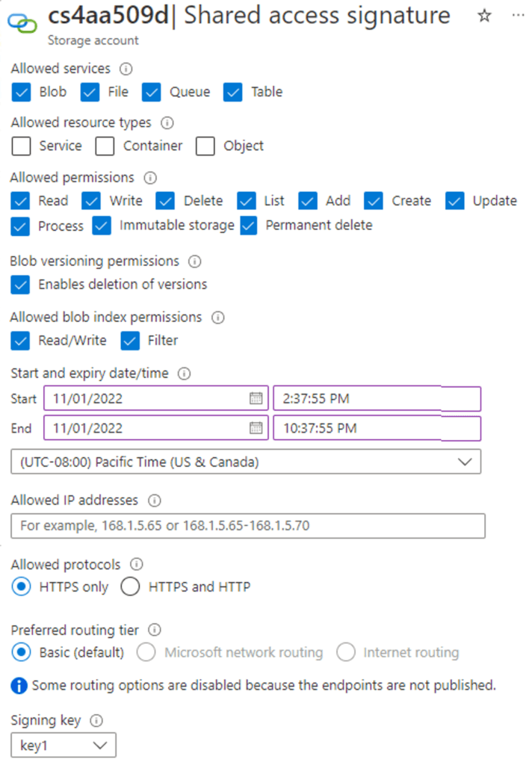Viewport: 532px width, 765px height.
Task: Toggle the Permanent delete checkbox
Action: coord(248,226)
